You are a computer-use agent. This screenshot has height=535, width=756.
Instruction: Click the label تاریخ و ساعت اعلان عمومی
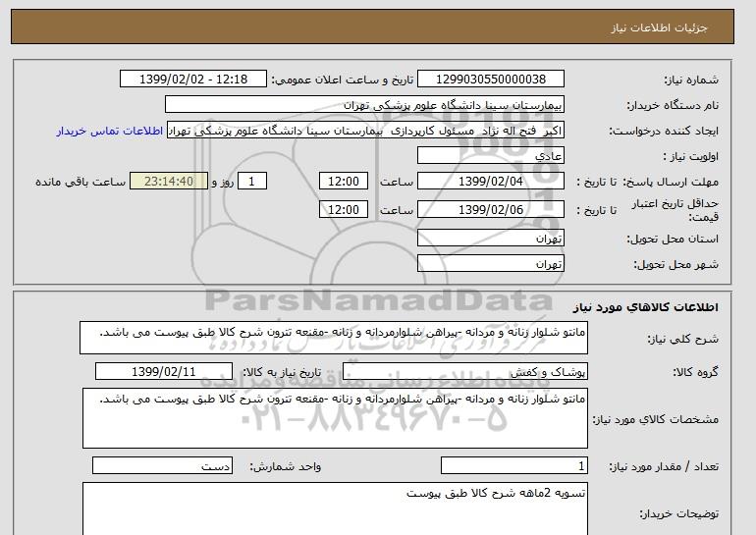click(x=343, y=80)
